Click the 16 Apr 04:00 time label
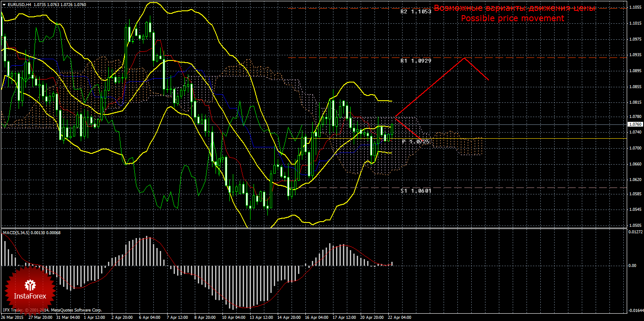 (316, 318)
